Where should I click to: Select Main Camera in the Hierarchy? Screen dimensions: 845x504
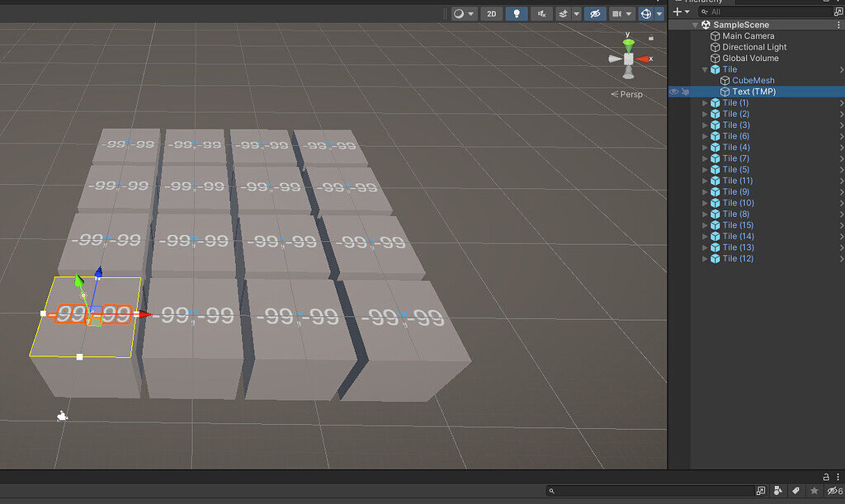(x=748, y=36)
